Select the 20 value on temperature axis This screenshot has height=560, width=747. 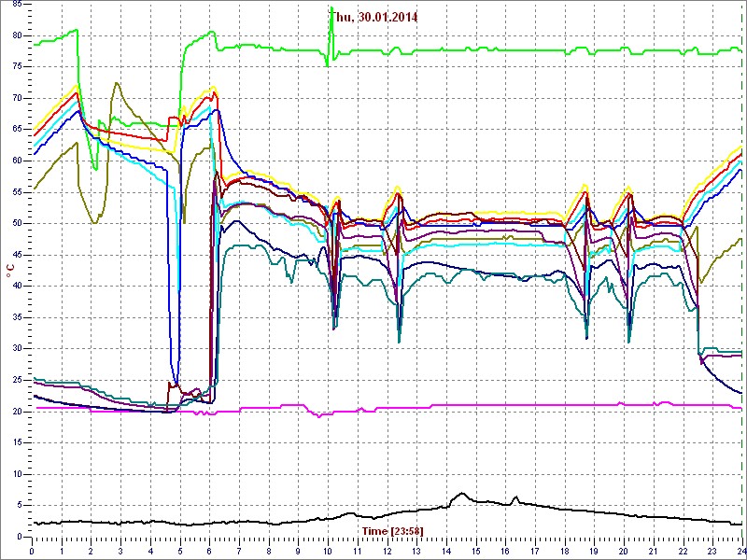[x=16, y=412]
